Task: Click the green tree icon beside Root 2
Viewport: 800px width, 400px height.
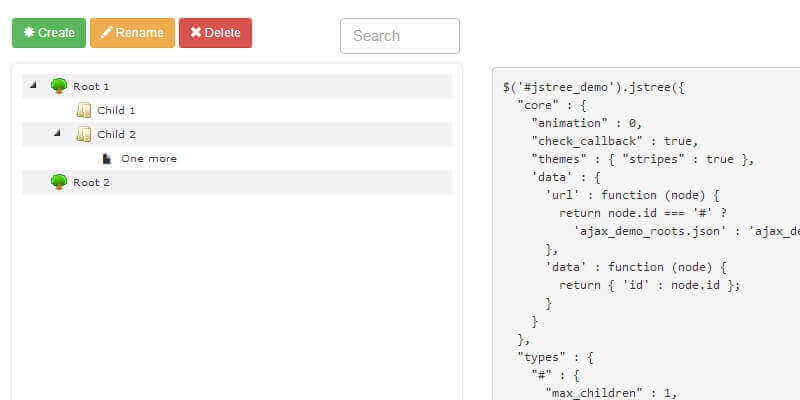Action: [x=59, y=182]
